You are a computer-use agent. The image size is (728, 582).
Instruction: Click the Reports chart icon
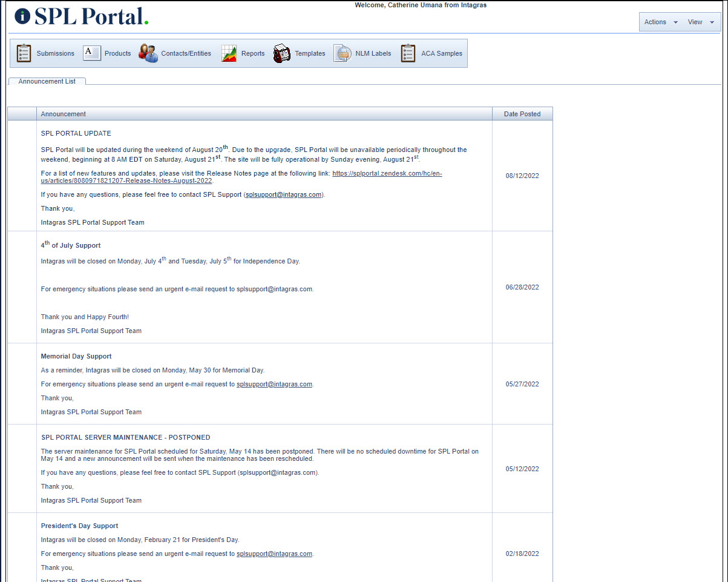tap(229, 53)
